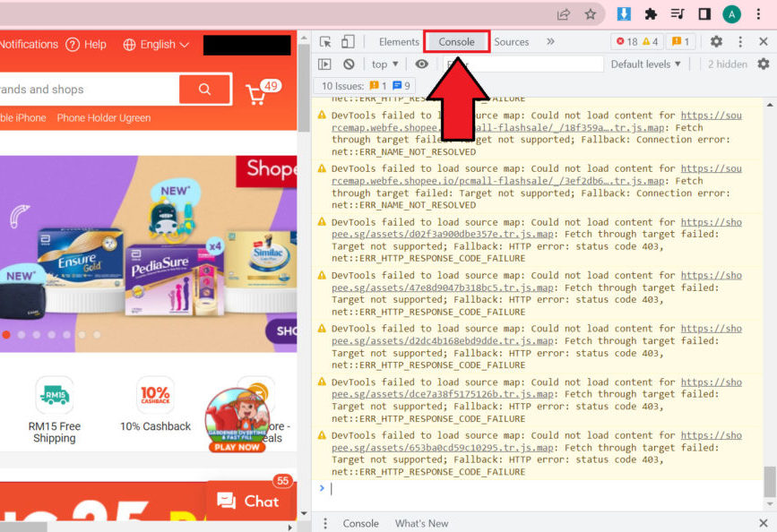Bookmark this page with star icon
Screen dimensions: 777x532
pyautogui.click(x=590, y=14)
